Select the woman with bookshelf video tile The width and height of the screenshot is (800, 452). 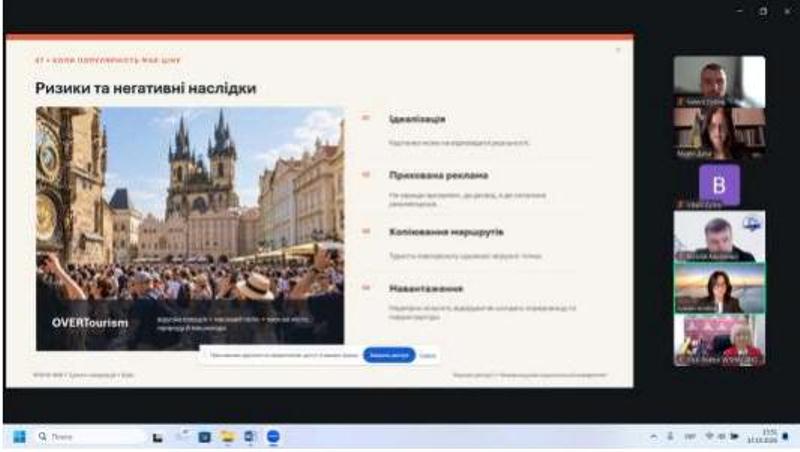[x=719, y=133]
